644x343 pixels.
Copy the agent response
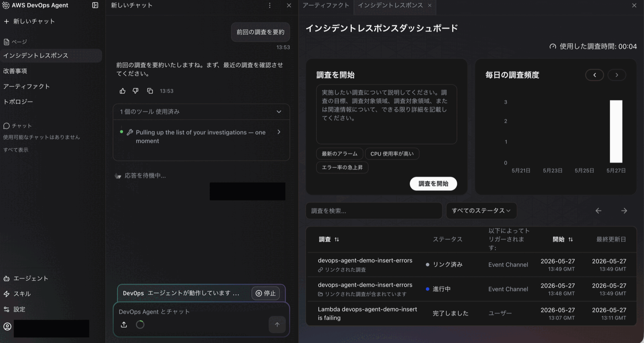click(x=150, y=91)
